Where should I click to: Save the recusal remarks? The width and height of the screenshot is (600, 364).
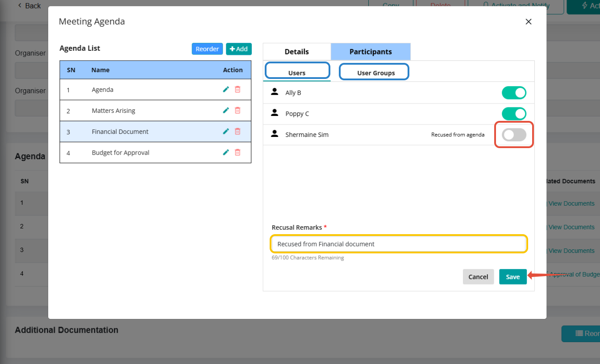[513, 277]
